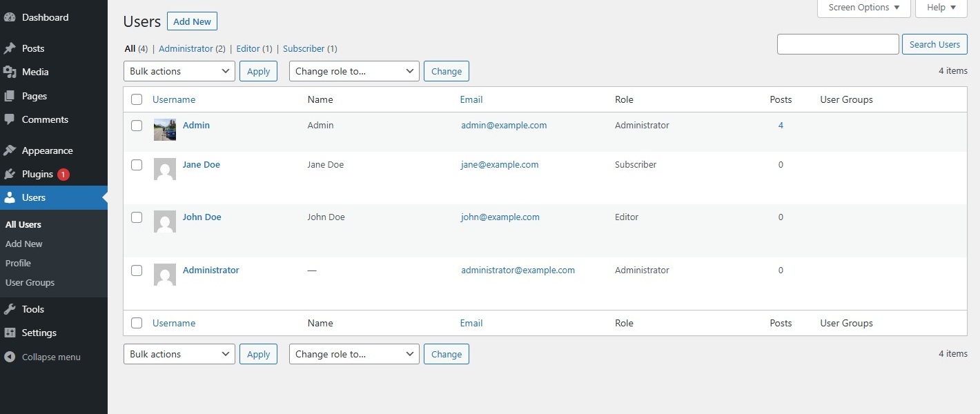
Task: Click the Admin user's photo avatar
Action: (x=165, y=130)
